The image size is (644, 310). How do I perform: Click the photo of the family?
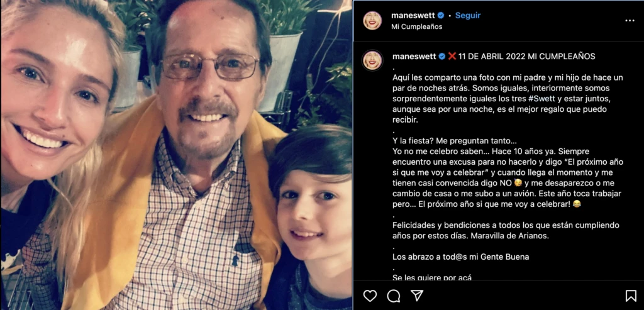176,155
